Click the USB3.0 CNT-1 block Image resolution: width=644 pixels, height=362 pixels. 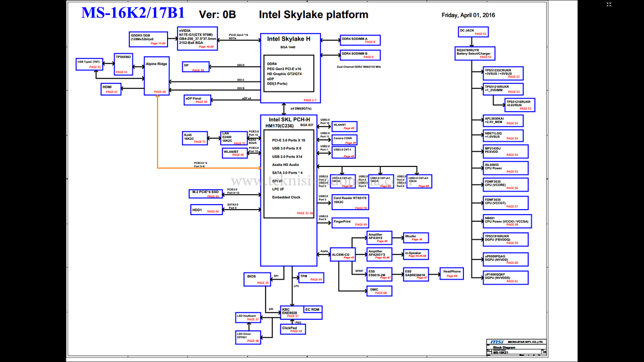(x=344, y=151)
